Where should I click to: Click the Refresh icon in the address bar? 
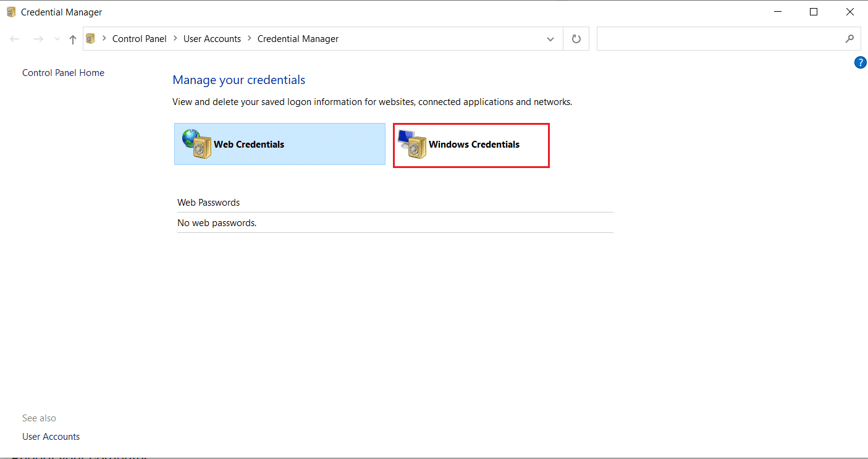576,38
